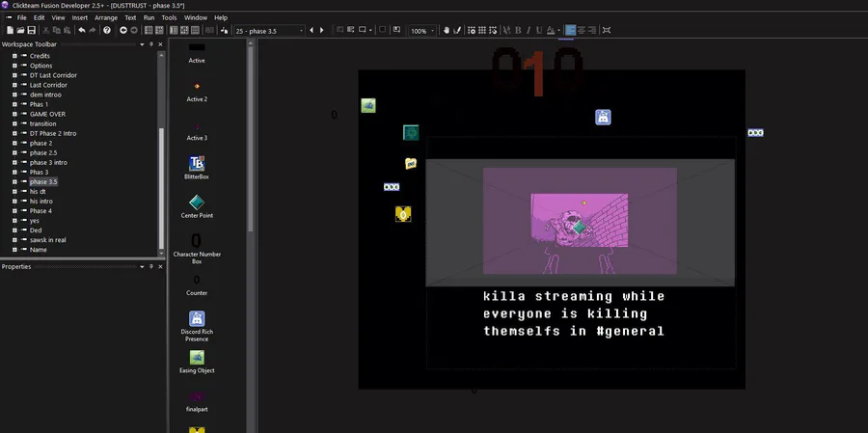Select the Active 3 object in list
The width and height of the screenshot is (868, 433).
[197, 131]
